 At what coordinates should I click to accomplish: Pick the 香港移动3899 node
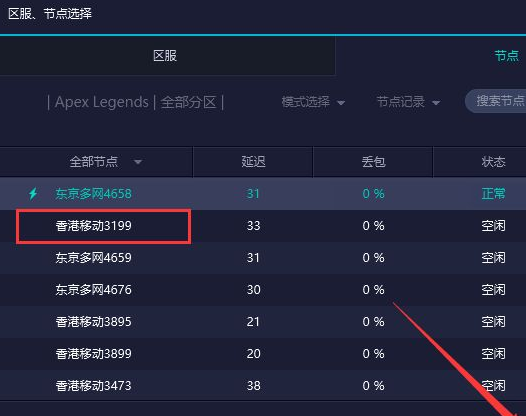coord(263,354)
